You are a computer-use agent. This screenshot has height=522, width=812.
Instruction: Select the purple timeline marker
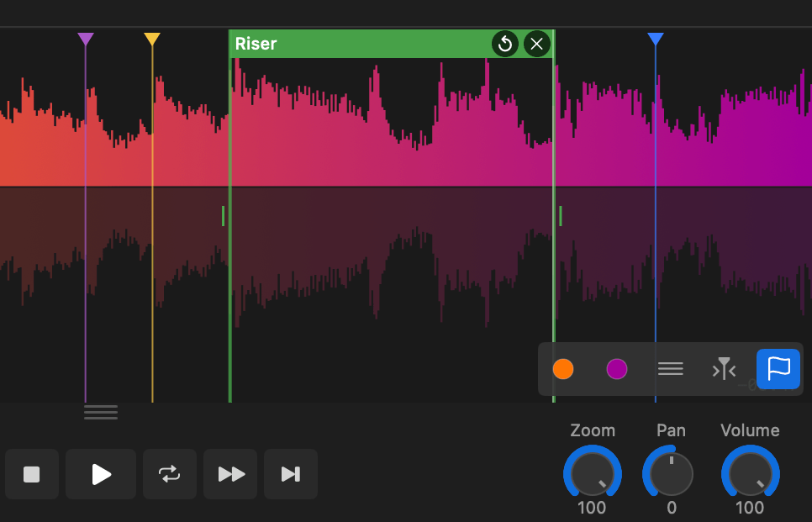[85, 38]
